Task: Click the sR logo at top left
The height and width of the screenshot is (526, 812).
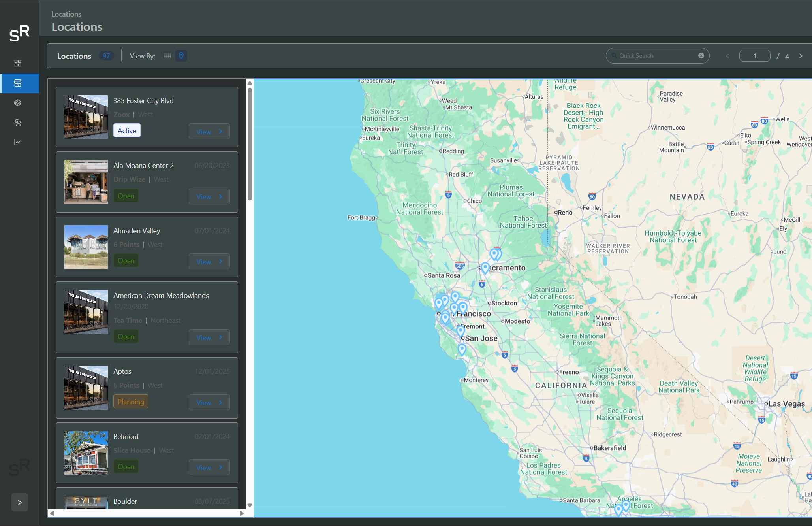Action: click(x=19, y=34)
